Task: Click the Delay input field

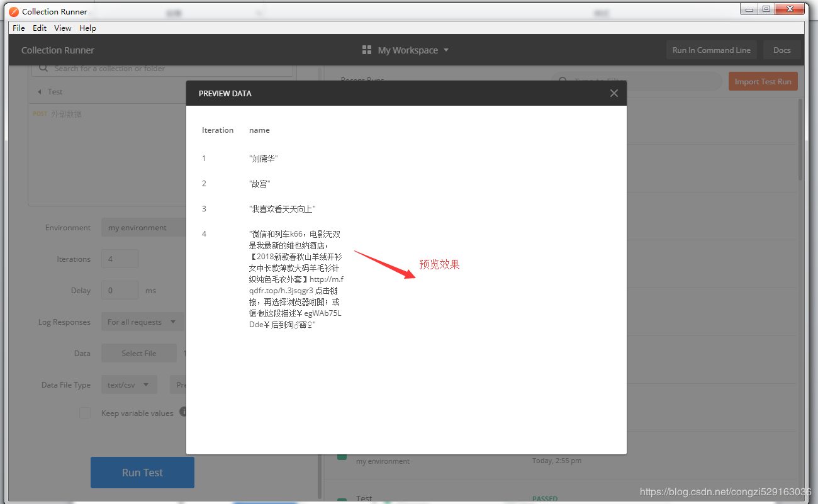Action: 120,291
